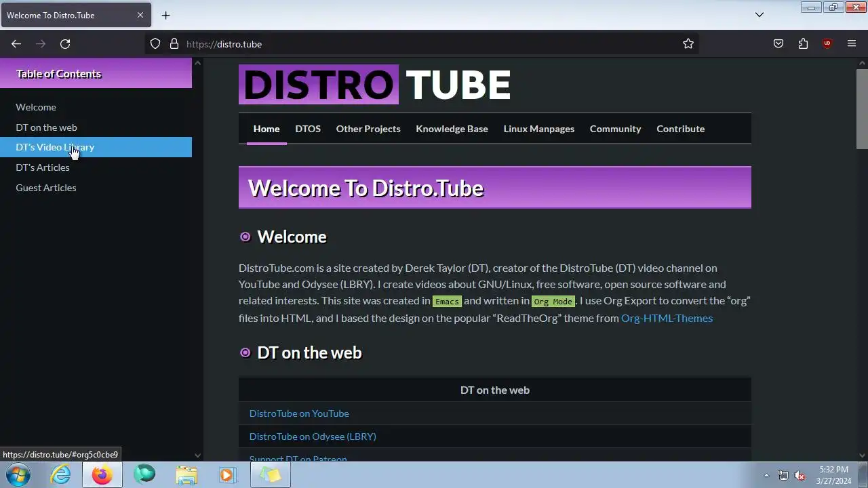Click the DT on the web heading

[x=309, y=352]
